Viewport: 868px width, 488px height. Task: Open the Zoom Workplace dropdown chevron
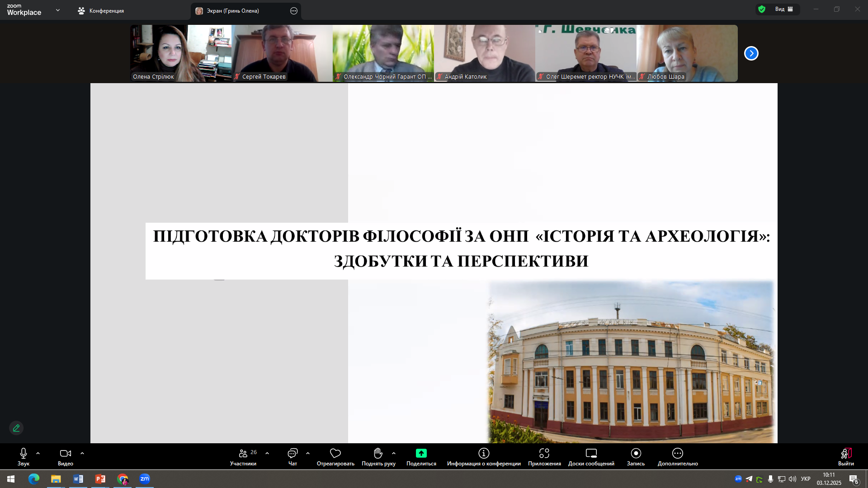(x=58, y=10)
